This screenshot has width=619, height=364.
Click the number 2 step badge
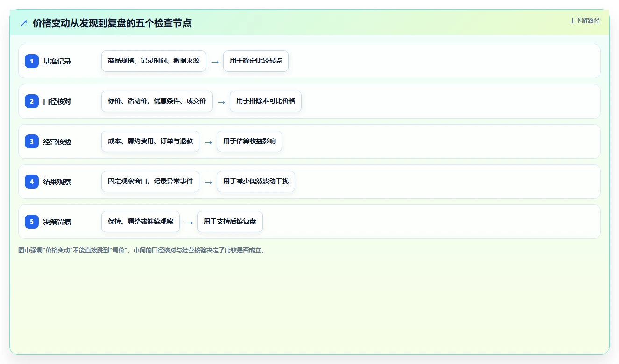(32, 101)
